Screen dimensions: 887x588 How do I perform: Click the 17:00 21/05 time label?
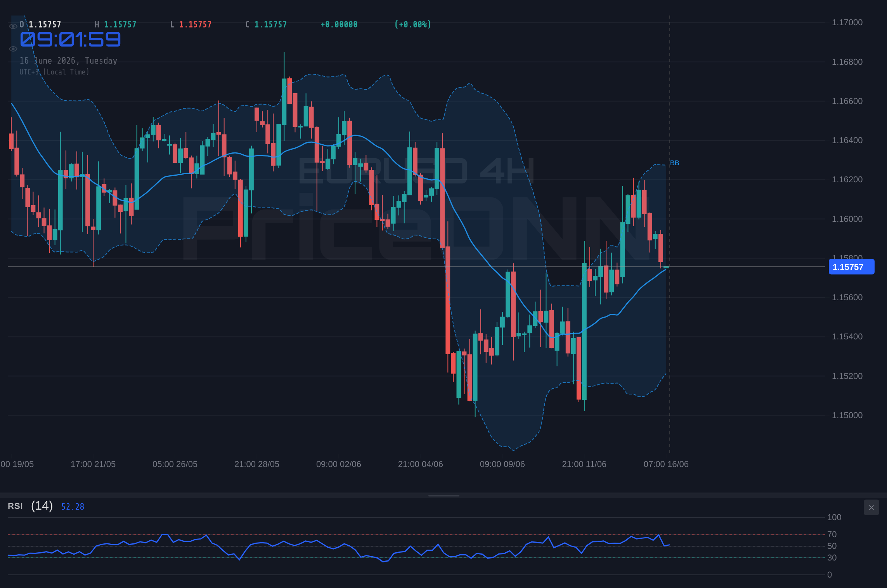tap(93, 464)
